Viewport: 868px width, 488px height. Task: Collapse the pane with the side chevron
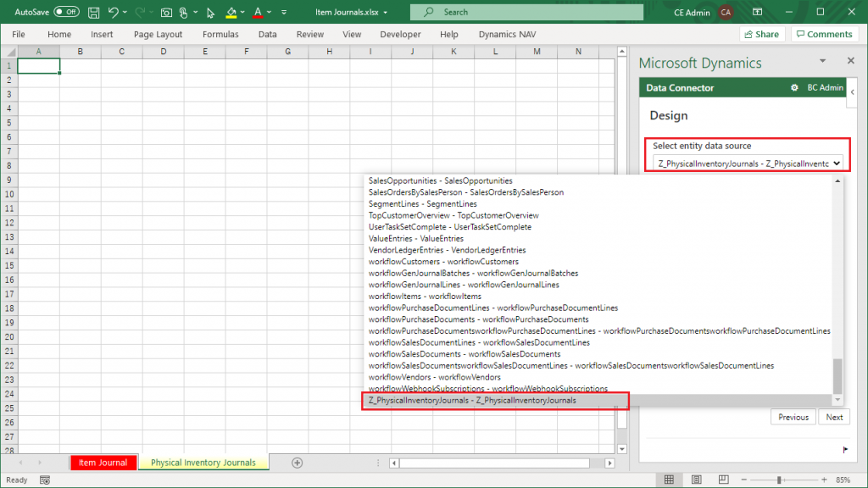click(853, 91)
